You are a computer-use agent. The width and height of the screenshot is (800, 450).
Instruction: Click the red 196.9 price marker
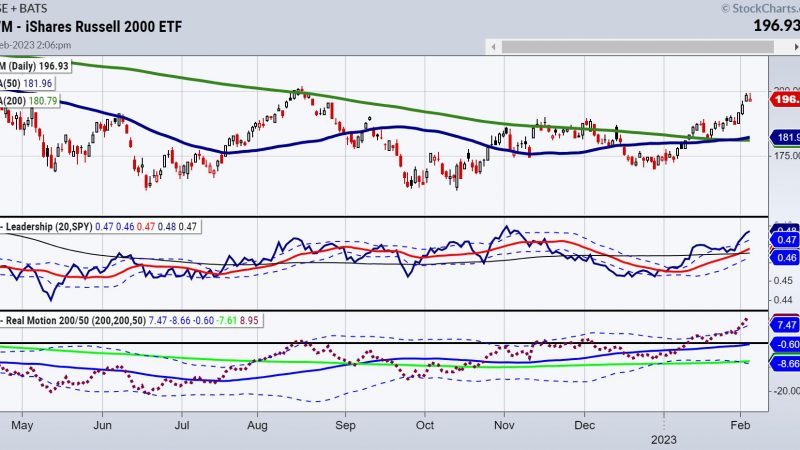point(784,100)
